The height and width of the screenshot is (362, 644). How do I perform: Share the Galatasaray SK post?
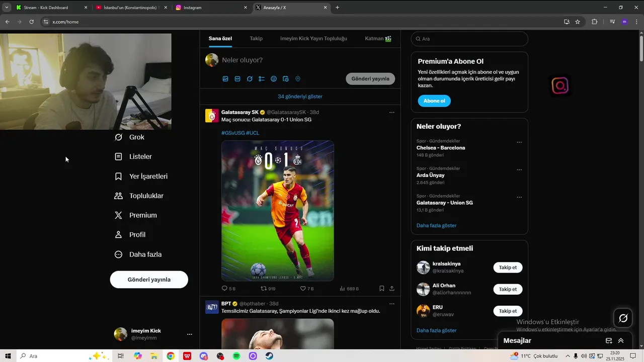(392, 289)
